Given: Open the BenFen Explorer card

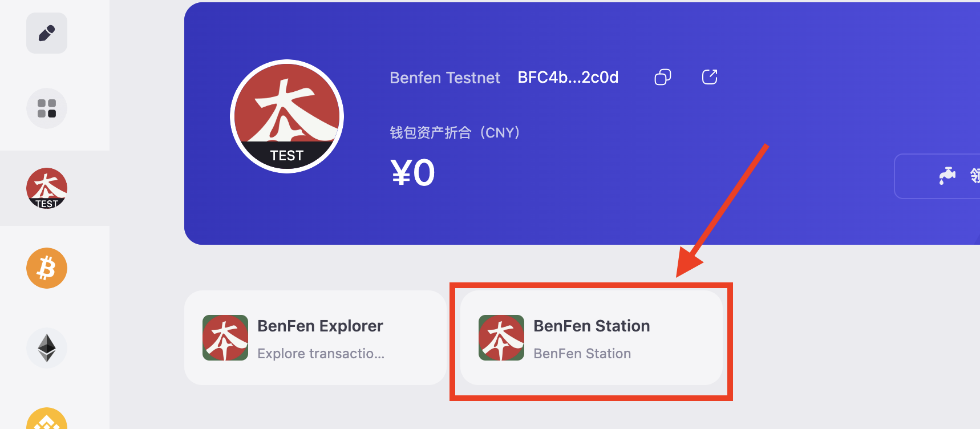Looking at the screenshot, I should [315, 338].
